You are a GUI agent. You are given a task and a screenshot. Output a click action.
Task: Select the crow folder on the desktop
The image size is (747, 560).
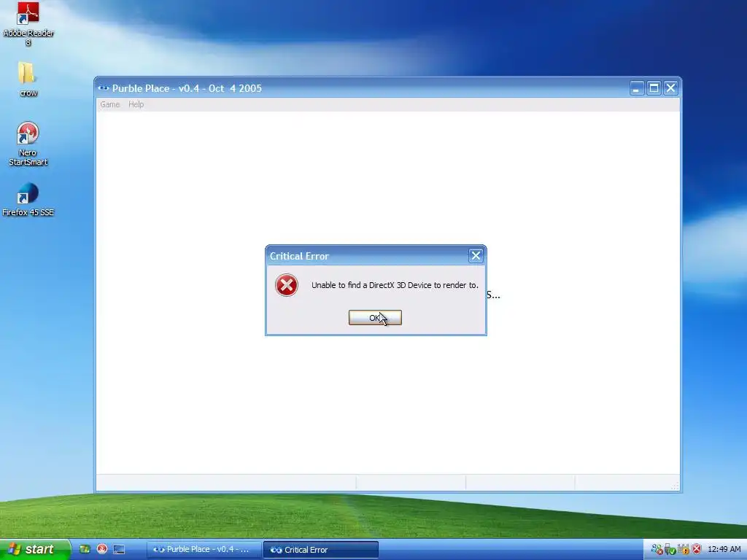pyautogui.click(x=28, y=79)
